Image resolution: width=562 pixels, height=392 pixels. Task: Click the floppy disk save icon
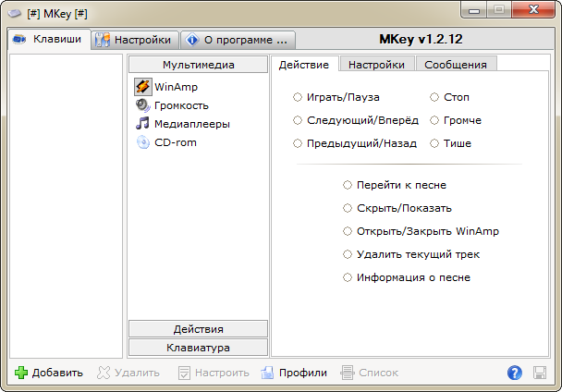pos(540,373)
